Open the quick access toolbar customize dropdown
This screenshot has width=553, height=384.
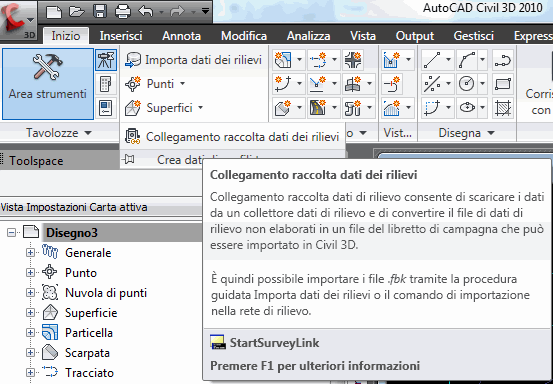[x=205, y=12]
